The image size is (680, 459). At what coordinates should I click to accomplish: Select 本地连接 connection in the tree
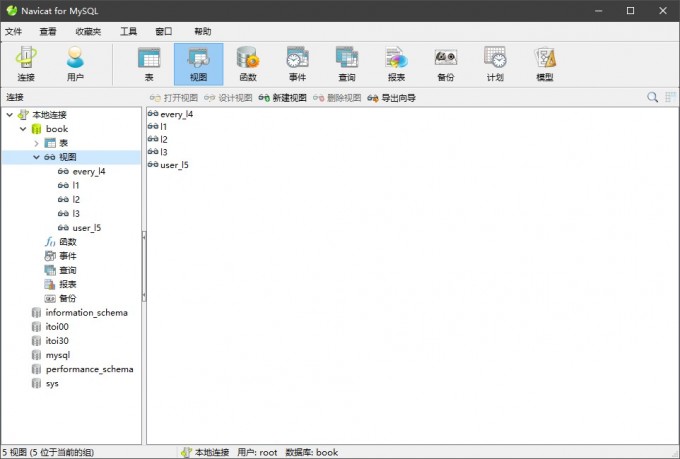49,115
